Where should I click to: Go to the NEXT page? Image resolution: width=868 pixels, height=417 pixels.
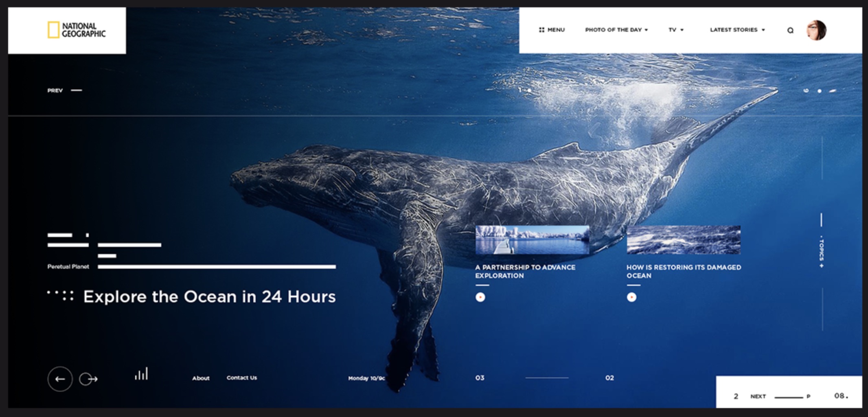758,396
